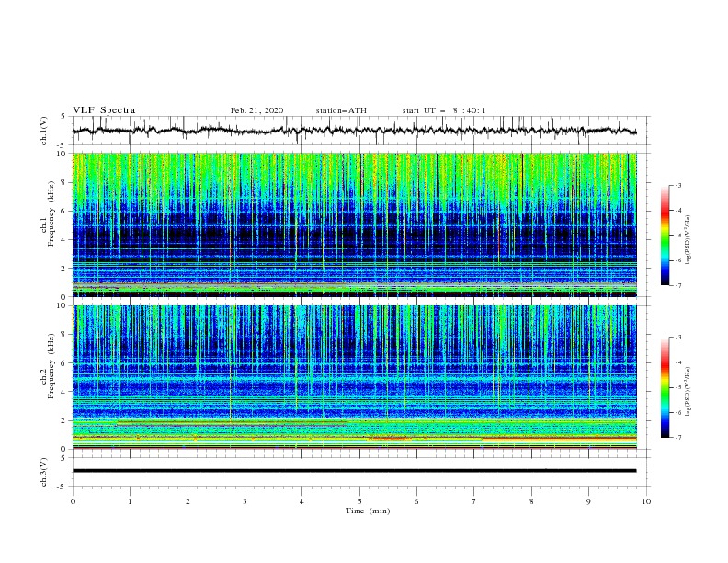Click time axis tick label "5"
This screenshot has width=728, height=563.
[359, 501]
